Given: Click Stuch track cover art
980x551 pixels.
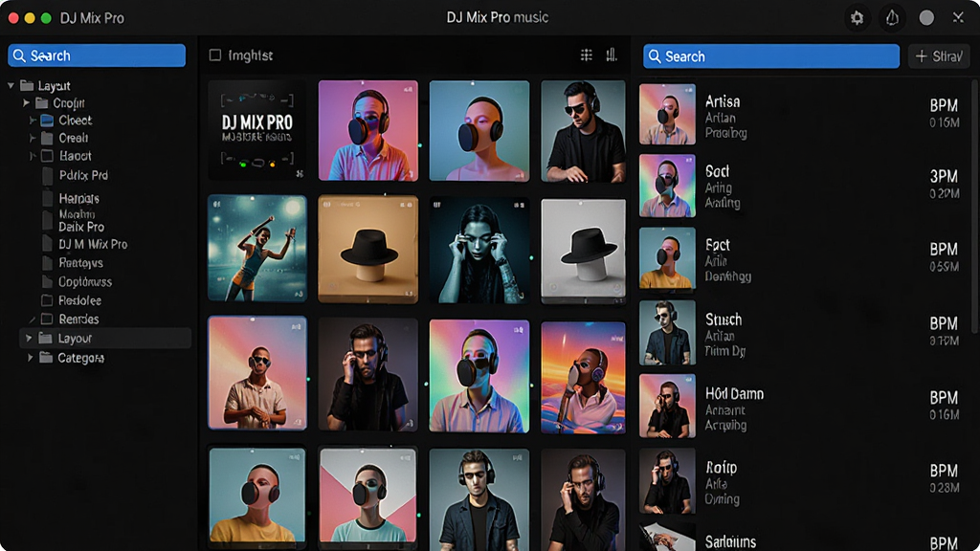Looking at the screenshot, I should [667, 333].
